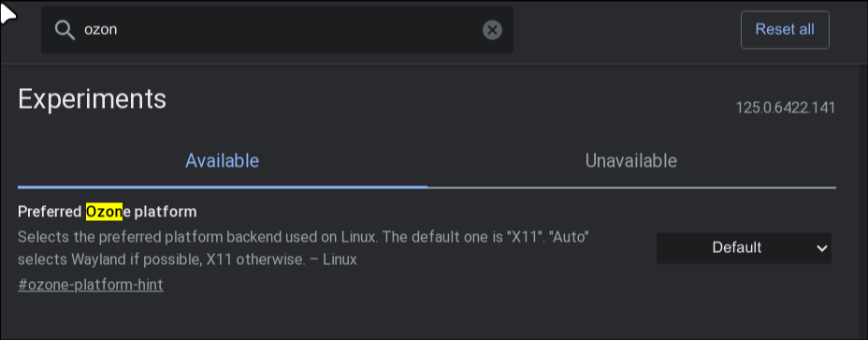Click the dropdown chevron arrow beside Default
The width and height of the screenshot is (868, 340).
(821, 248)
